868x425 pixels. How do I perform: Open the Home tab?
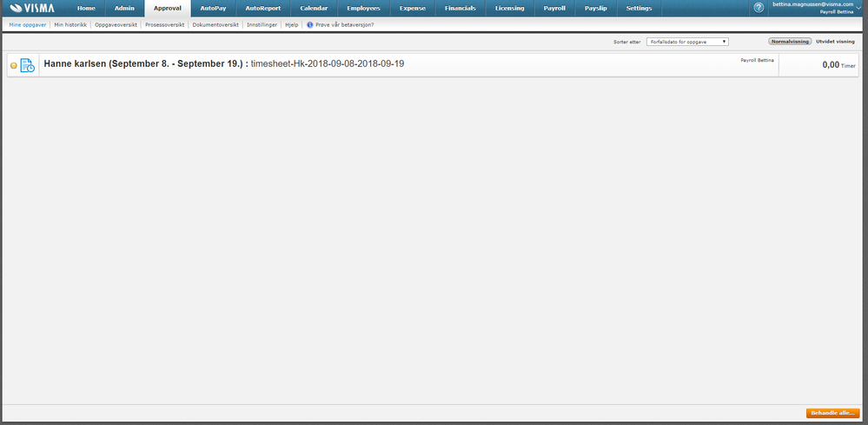pos(86,9)
